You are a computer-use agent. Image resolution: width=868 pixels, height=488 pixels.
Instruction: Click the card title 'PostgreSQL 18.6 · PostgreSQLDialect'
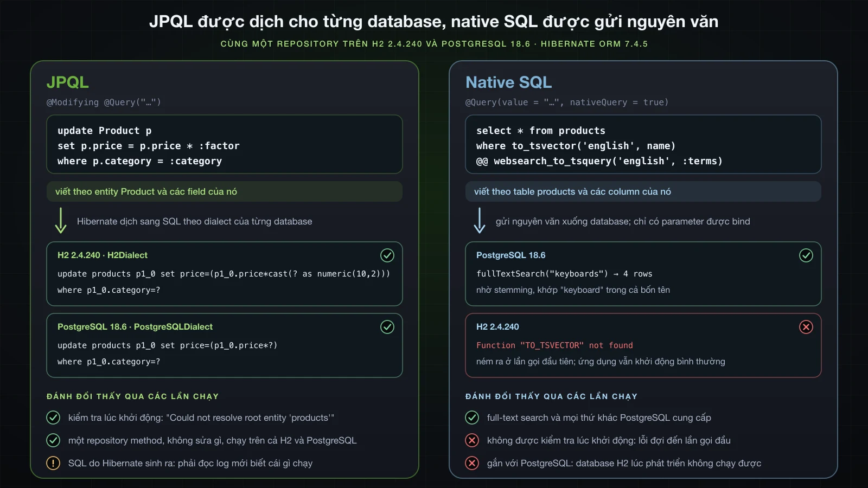(135, 327)
